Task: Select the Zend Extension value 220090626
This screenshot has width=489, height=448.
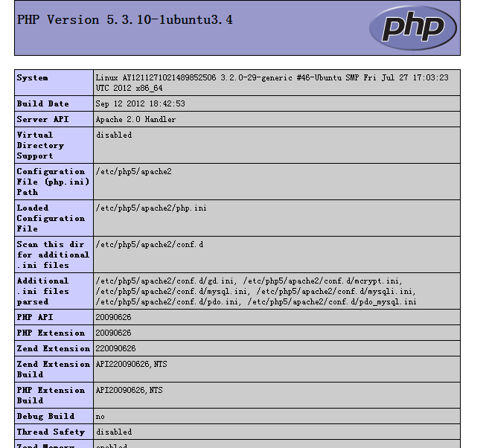Action: pos(115,348)
